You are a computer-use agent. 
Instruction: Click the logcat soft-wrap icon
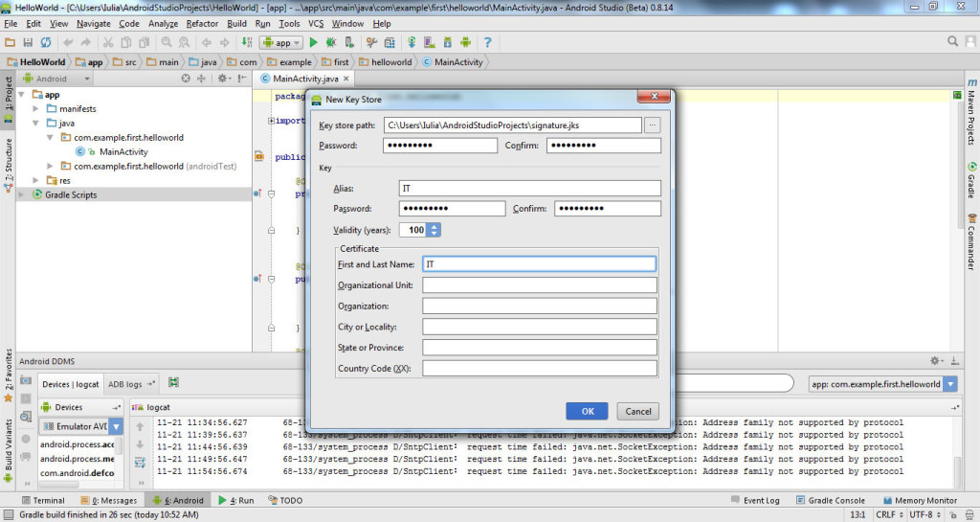pos(140,463)
